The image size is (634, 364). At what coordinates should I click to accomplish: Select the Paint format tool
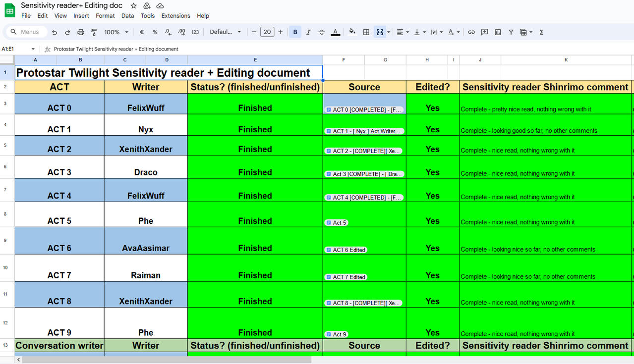coord(93,32)
